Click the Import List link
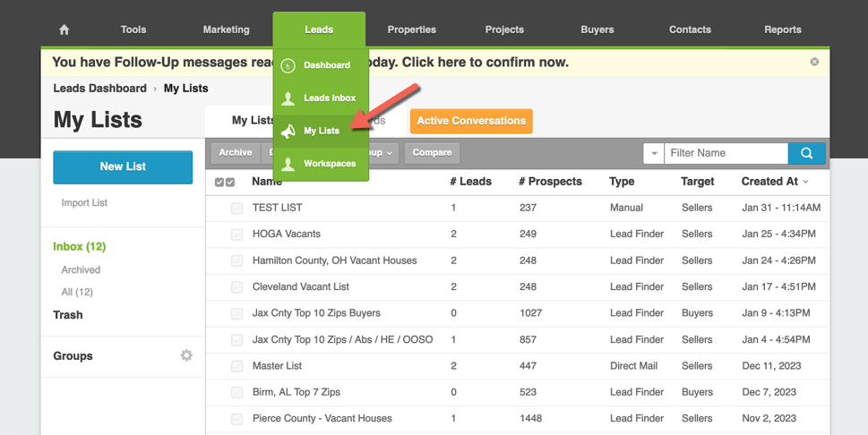 pos(84,203)
